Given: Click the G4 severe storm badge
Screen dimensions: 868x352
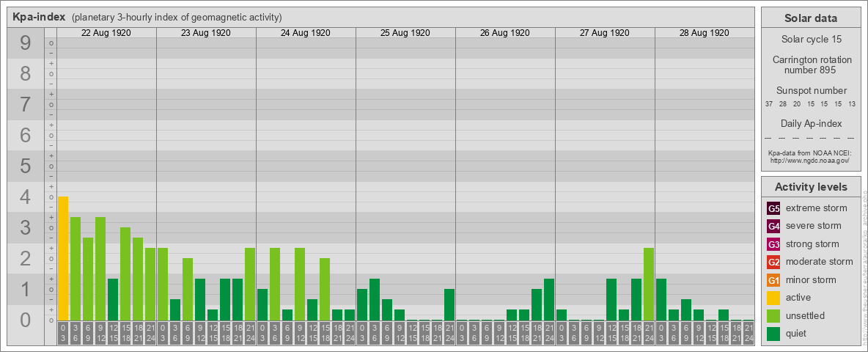Looking at the screenshot, I should pos(773,227).
